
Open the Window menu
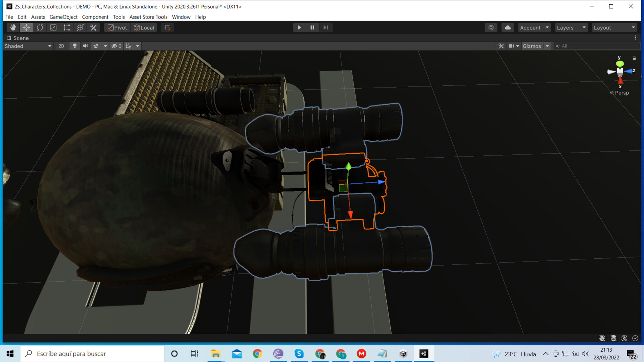(x=181, y=17)
